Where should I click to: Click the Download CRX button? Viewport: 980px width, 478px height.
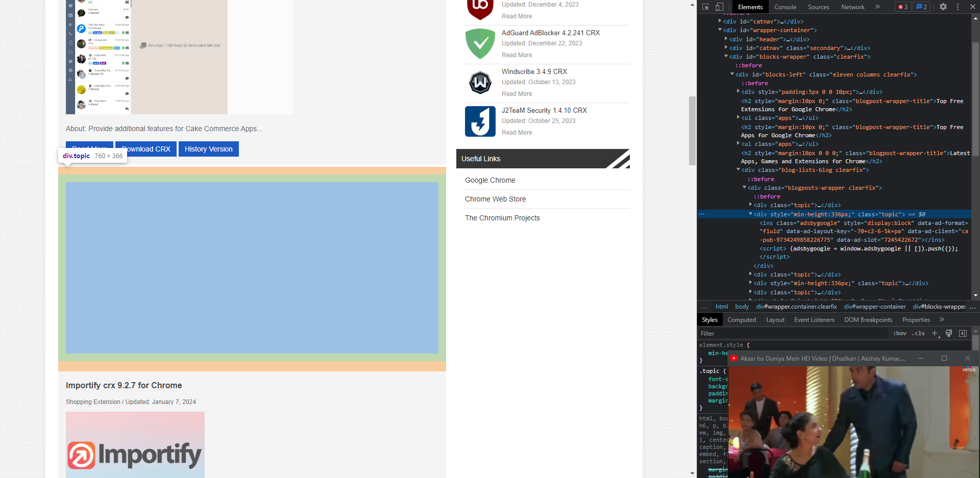click(145, 148)
